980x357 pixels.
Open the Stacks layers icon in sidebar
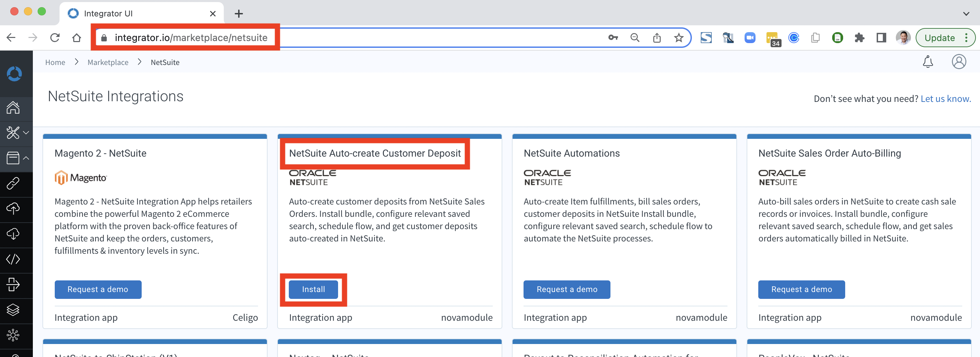pos(13,310)
